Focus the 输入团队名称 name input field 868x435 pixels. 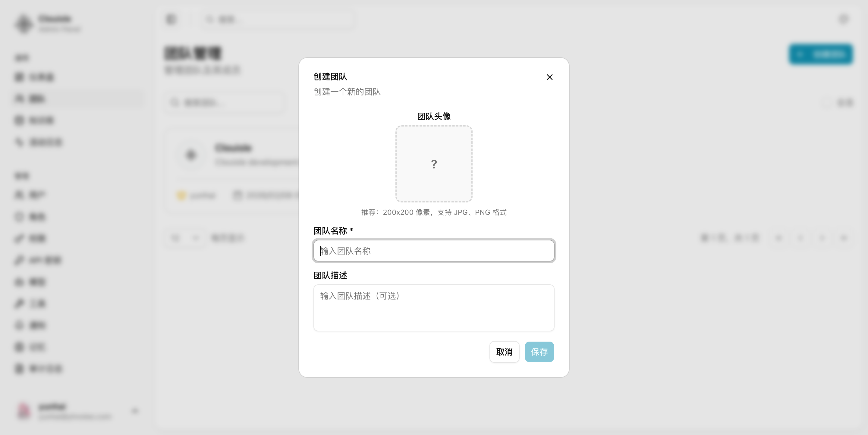pyautogui.click(x=434, y=251)
